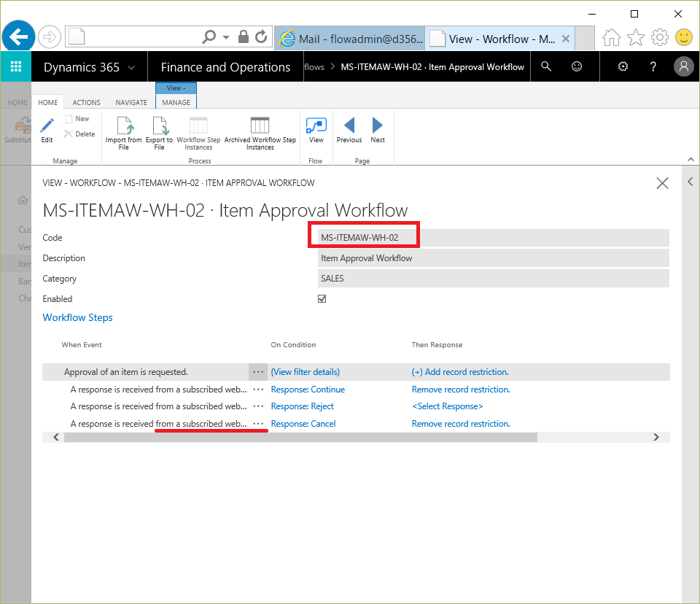Open ellipsis for Response: Cancel row
The height and width of the screenshot is (604, 700).
pyautogui.click(x=258, y=424)
